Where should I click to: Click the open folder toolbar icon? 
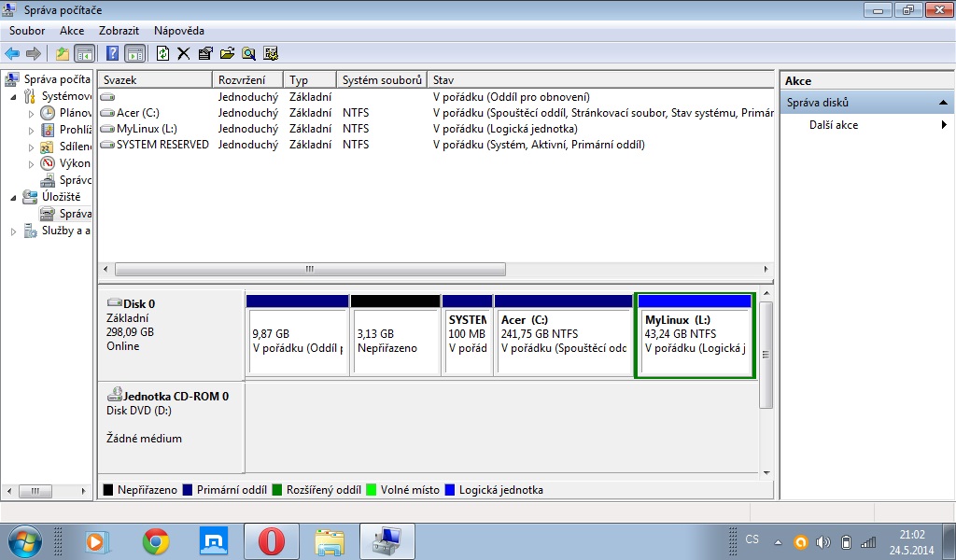[227, 53]
